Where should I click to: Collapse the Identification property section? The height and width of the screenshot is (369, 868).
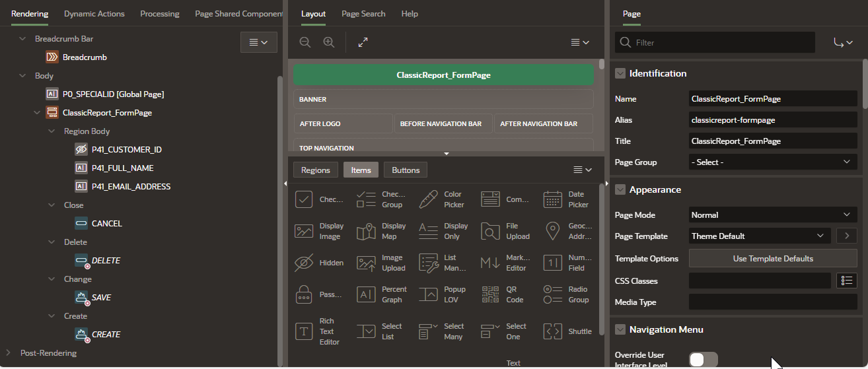click(x=620, y=73)
